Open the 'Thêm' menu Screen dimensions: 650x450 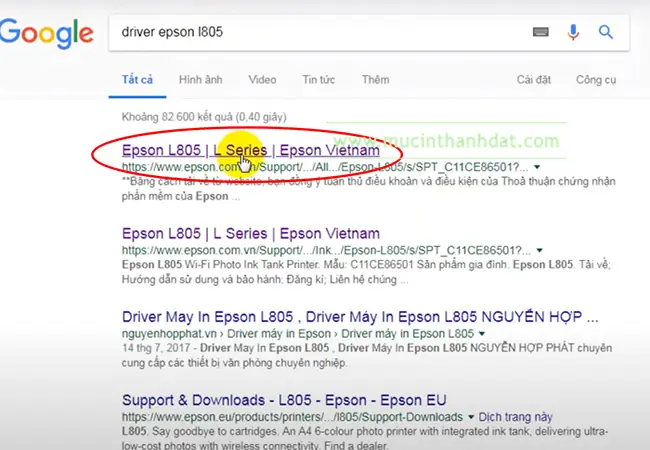click(376, 80)
